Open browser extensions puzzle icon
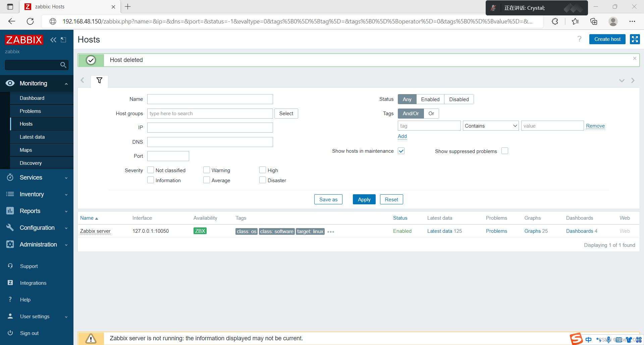This screenshot has width=644, height=345. tap(555, 21)
